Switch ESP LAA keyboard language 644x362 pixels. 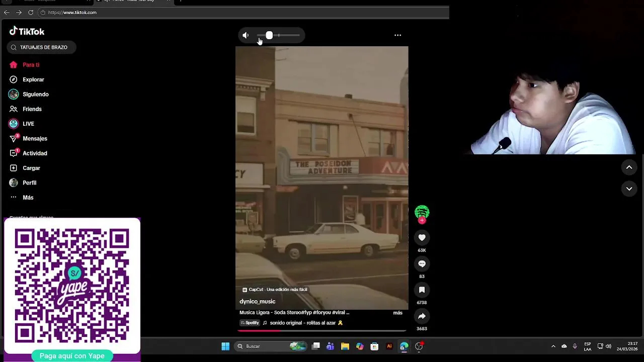(588, 346)
